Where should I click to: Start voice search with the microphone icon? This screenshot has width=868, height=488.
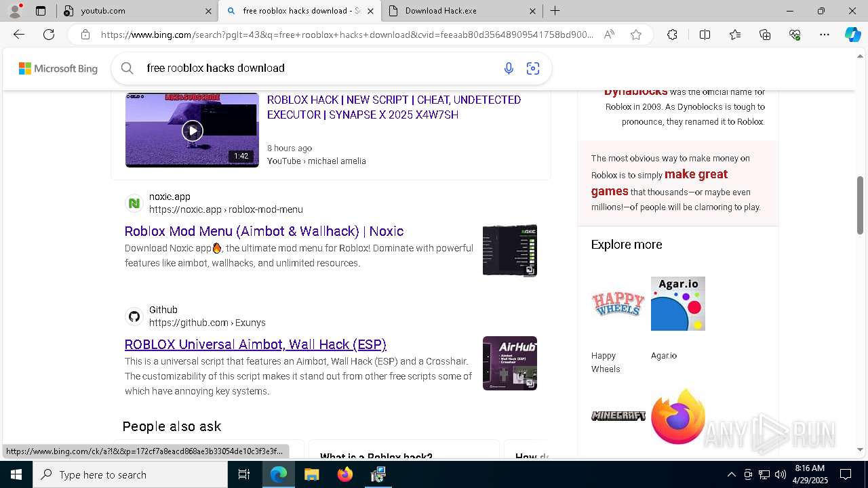point(509,68)
